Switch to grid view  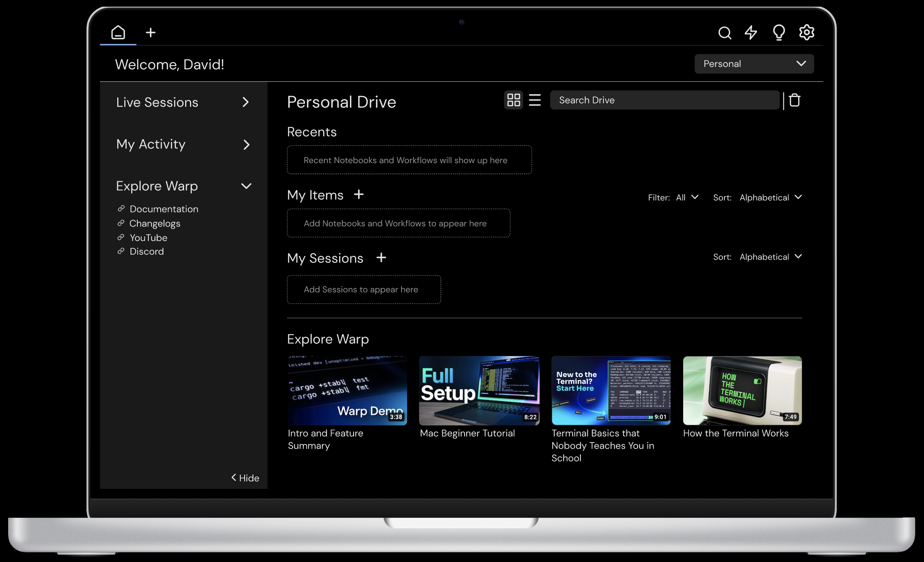pos(513,100)
